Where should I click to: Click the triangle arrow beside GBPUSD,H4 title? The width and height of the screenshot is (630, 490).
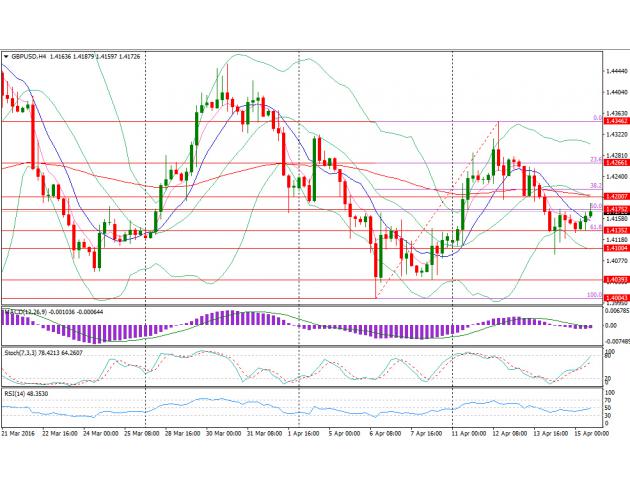click(6, 57)
